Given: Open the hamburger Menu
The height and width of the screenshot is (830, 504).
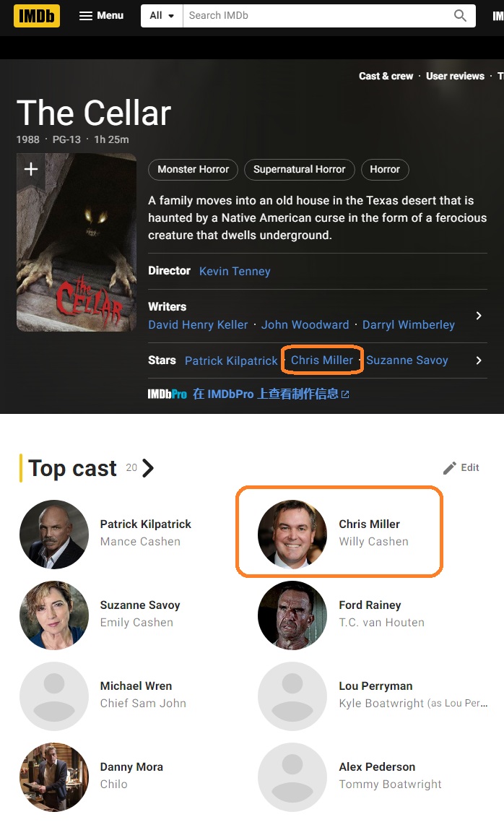Looking at the screenshot, I should pyautogui.click(x=101, y=15).
